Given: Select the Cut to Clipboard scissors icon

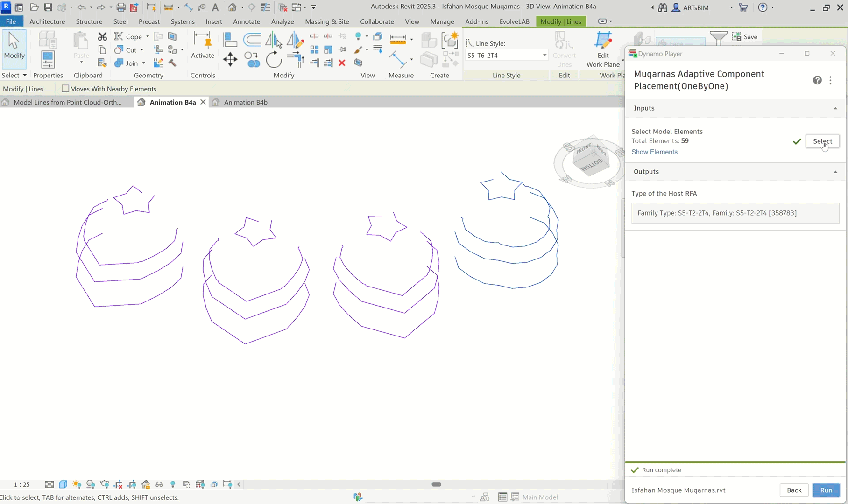Looking at the screenshot, I should pyautogui.click(x=102, y=36).
